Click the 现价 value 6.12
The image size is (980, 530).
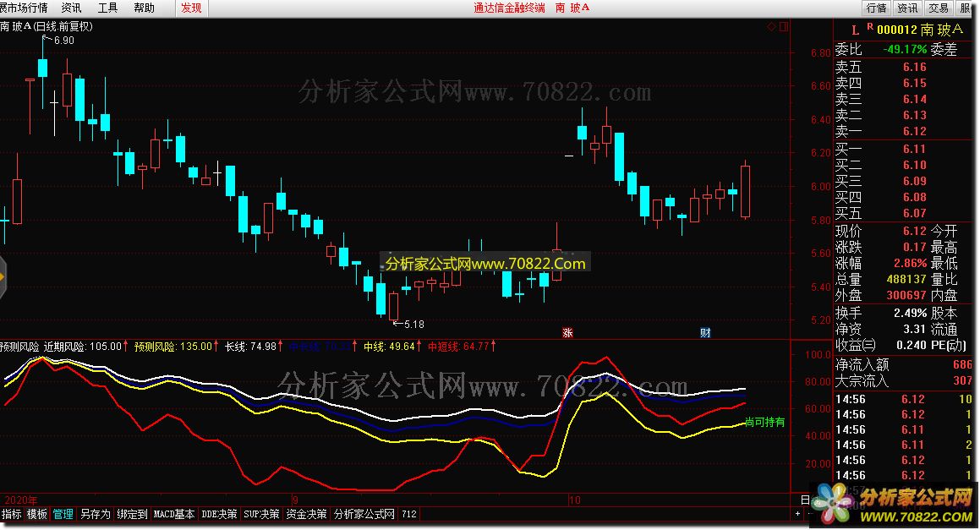[x=914, y=232]
